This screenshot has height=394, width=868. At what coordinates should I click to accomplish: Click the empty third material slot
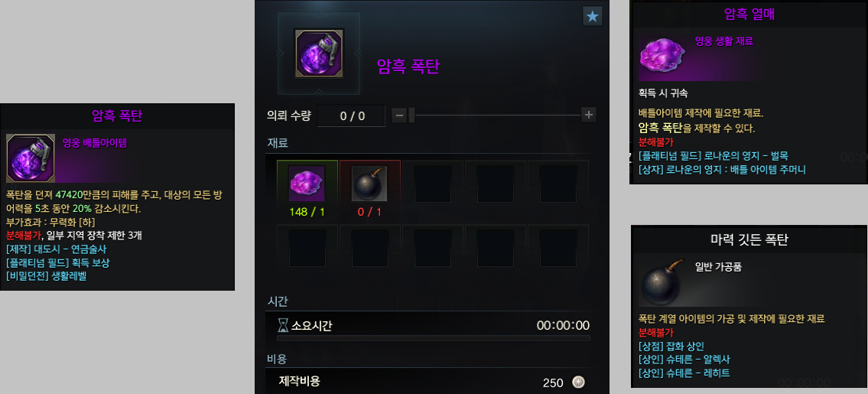tap(432, 184)
